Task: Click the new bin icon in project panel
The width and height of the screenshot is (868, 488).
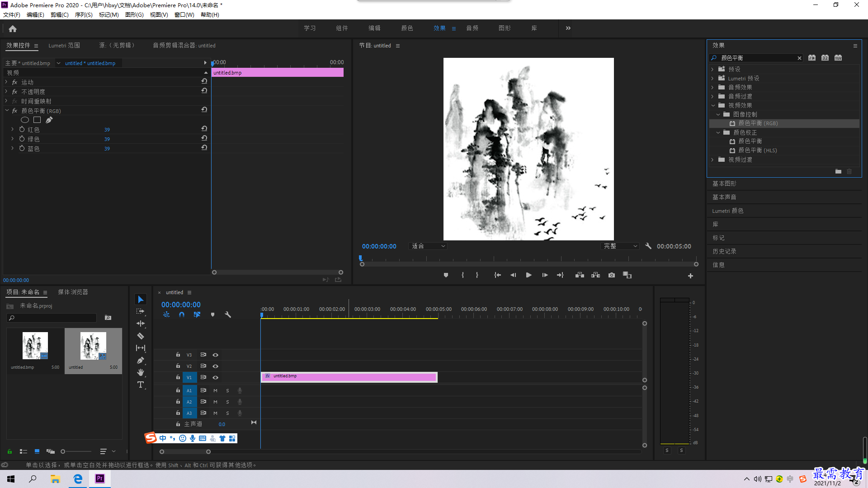Action: point(108,318)
